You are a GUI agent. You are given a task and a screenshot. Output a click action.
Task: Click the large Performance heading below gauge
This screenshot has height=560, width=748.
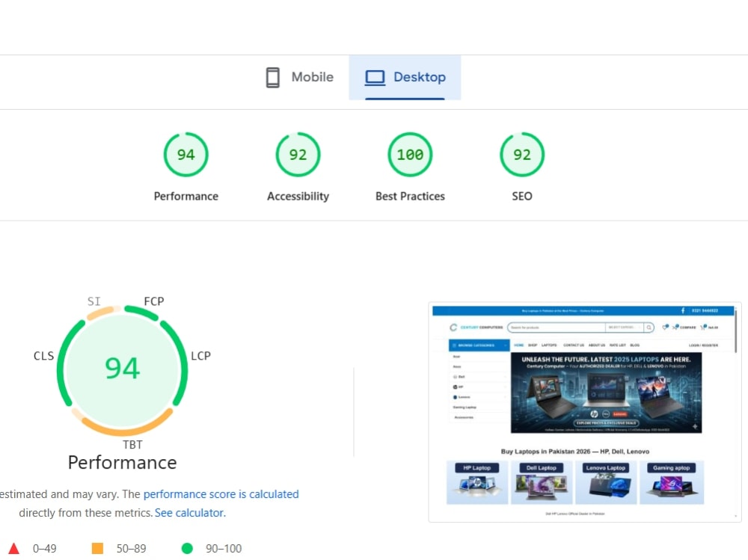[x=122, y=463]
